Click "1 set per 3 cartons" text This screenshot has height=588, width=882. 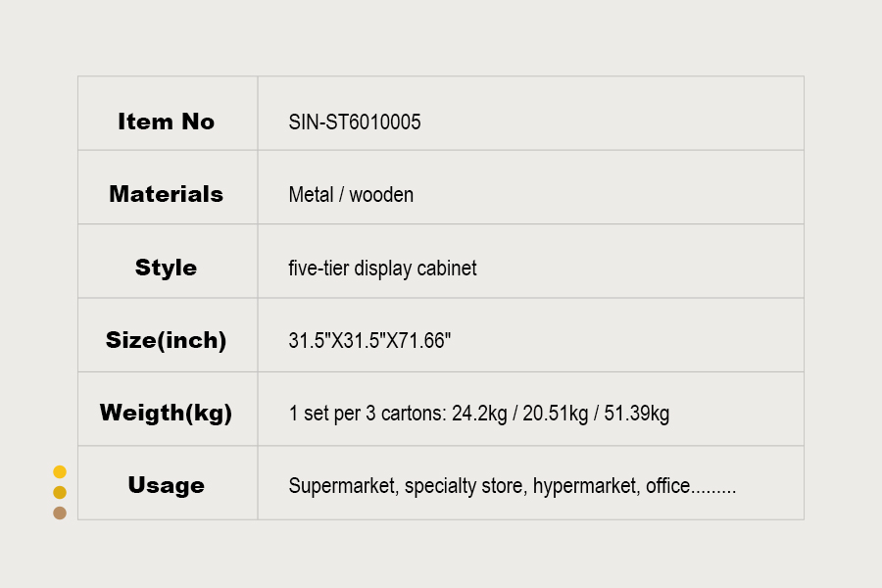pos(367,414)
